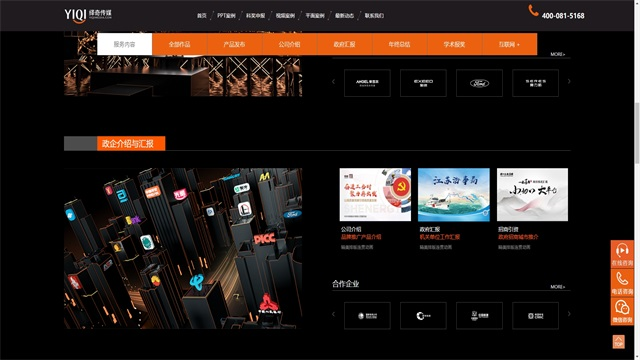Click the 合作企业 heading text

tap(346, 284)
